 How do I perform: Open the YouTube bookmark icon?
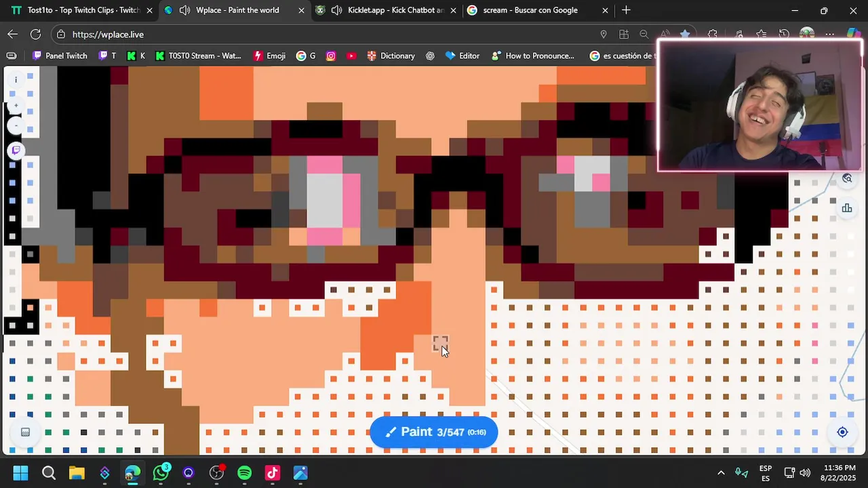(351, 56)
